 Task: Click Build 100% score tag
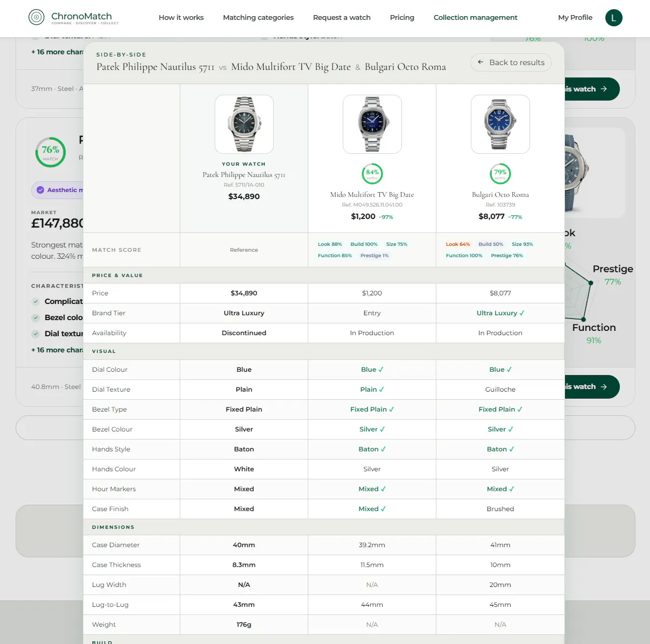click(x=364, y=244)
